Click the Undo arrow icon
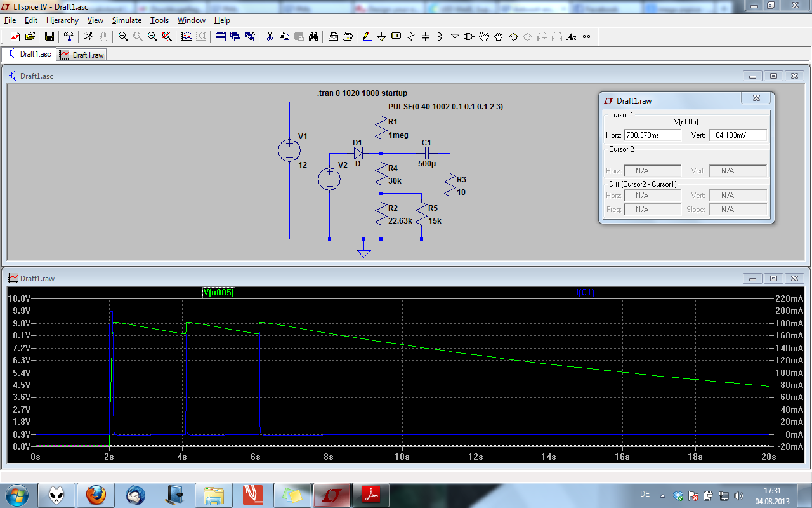Viewport: 812px width, 508px height. point(513,37)
